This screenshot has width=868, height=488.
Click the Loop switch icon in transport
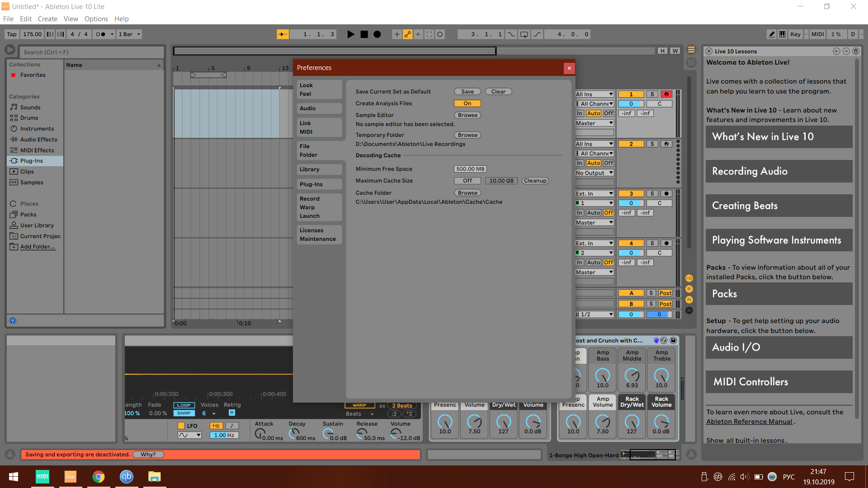pyautogui.click(x=524, y=34)
